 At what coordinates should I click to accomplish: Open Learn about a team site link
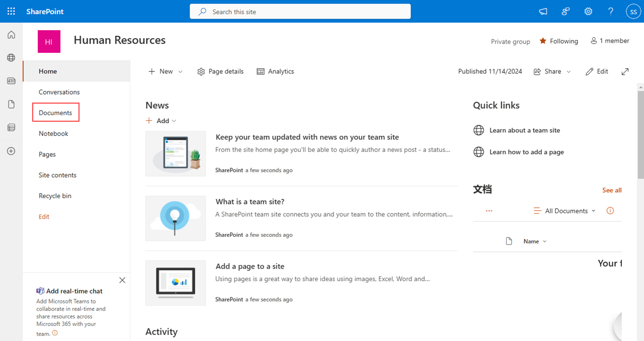tap(525, 130)
